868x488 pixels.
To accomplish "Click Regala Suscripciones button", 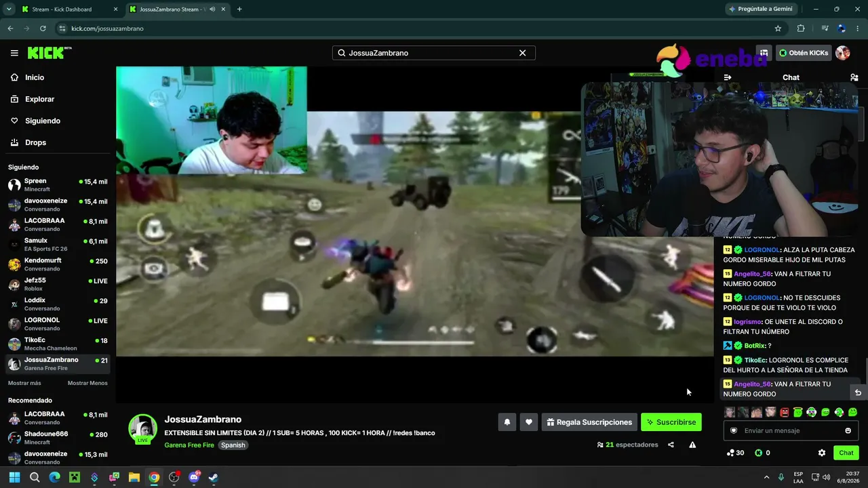I will (589, 422).
